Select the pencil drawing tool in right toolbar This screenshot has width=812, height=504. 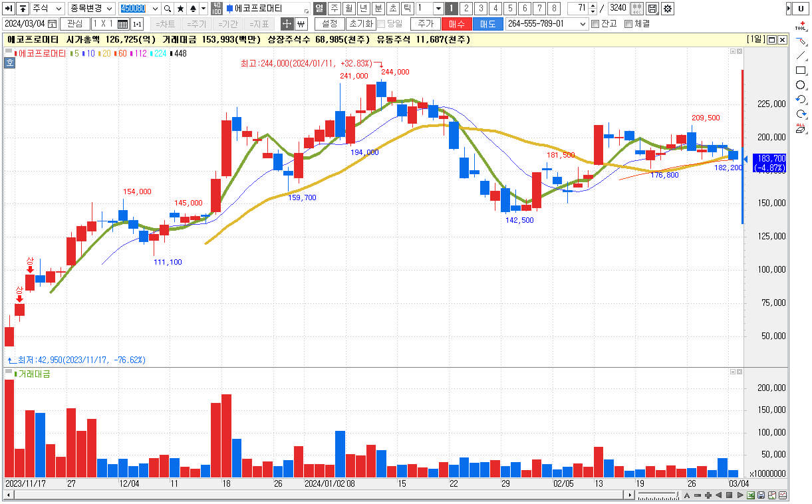(801, 42)
